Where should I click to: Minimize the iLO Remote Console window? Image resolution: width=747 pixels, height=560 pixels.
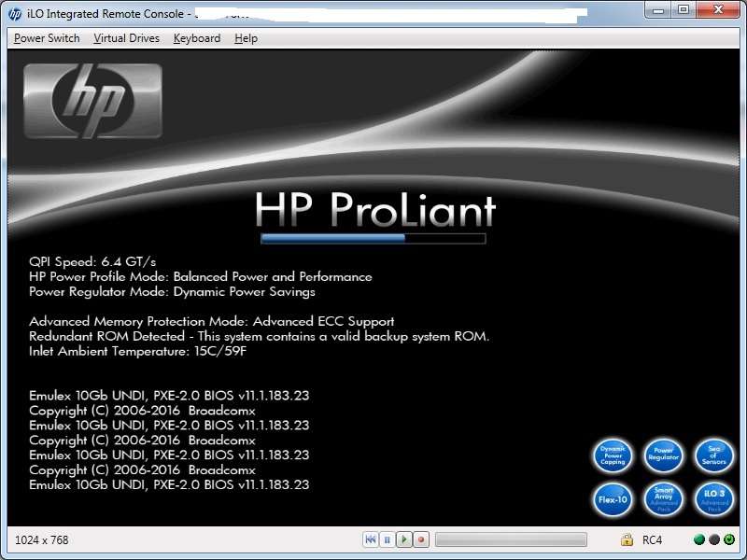click(x=658, y=10)
